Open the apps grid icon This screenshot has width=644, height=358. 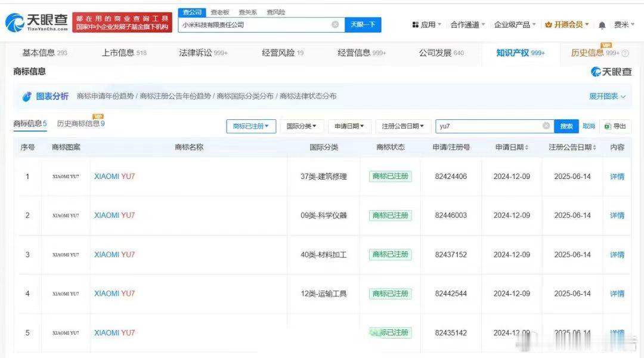tap(415, 24)
